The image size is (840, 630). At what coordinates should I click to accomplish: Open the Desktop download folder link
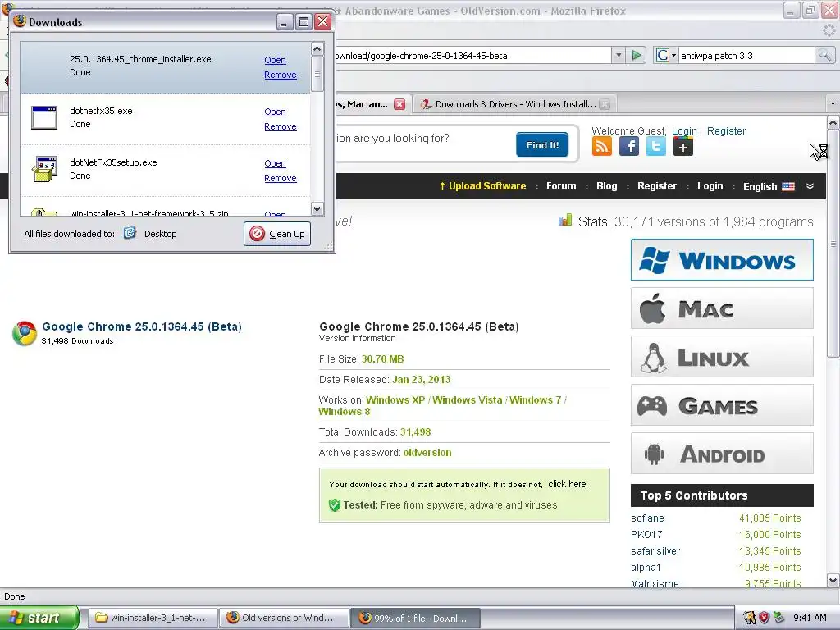coord(160,234)
